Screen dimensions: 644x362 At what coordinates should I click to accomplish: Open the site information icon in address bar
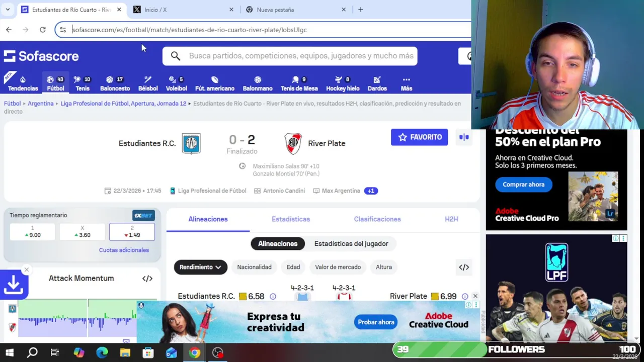tap(63, 30)
